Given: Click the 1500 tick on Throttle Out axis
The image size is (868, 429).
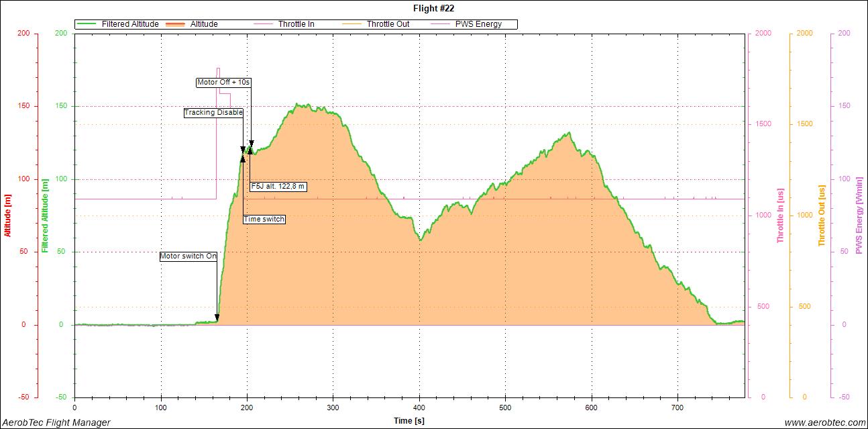Looking at the screenshot, I should tap(804, 124).
